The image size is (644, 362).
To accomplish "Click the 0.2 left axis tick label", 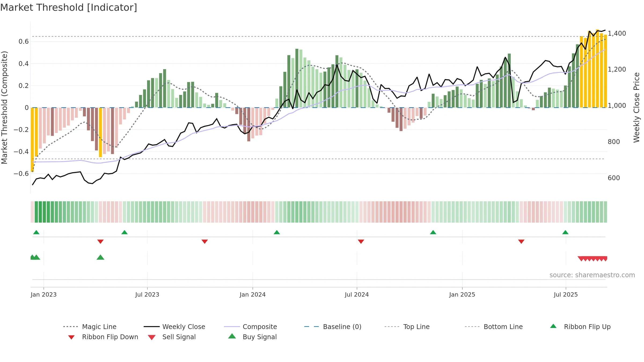I will (x=24, y=86).
